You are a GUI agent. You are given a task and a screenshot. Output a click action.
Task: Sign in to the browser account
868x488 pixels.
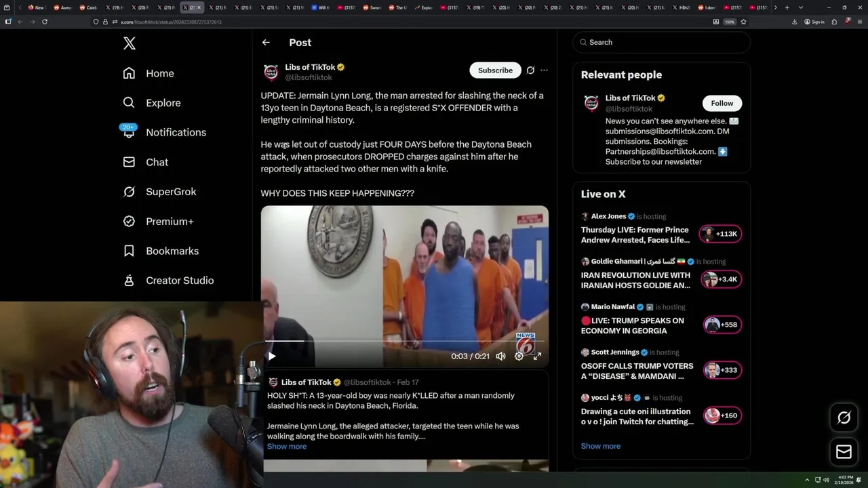tap(814, 22)
